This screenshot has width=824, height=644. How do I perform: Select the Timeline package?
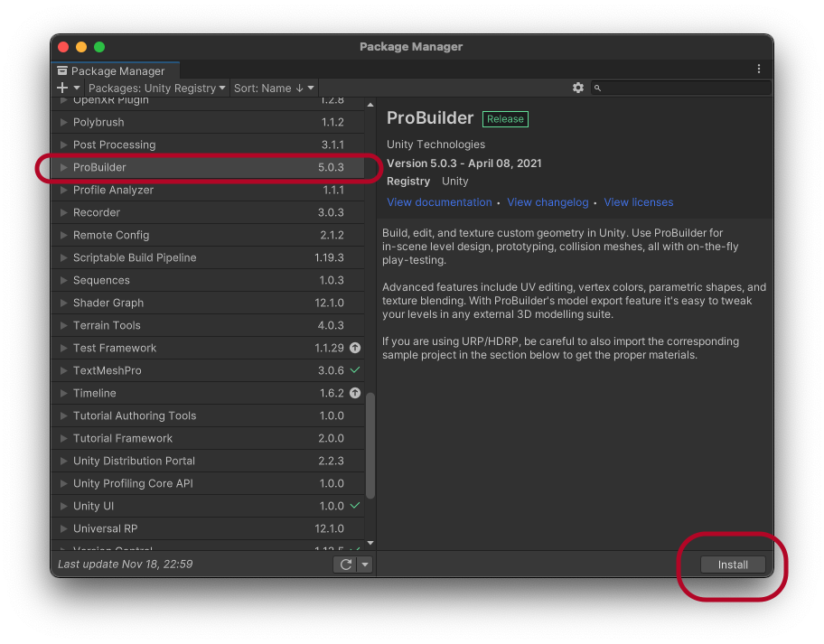[x=208, y=393]
